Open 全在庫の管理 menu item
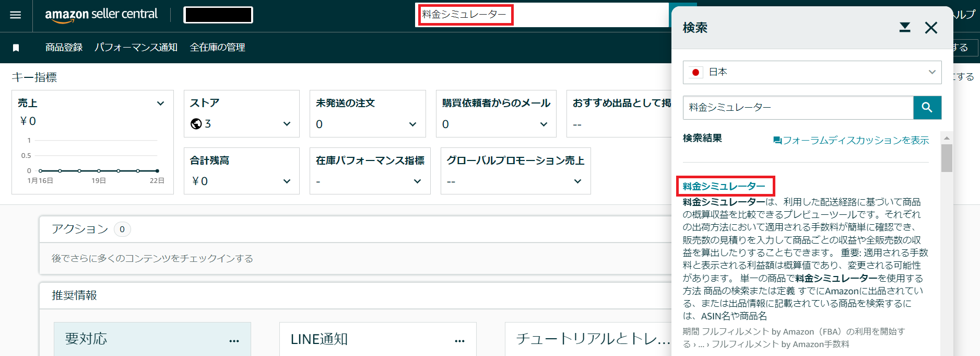The width and height of the screenshot is (980, 356). click(217, 48)
